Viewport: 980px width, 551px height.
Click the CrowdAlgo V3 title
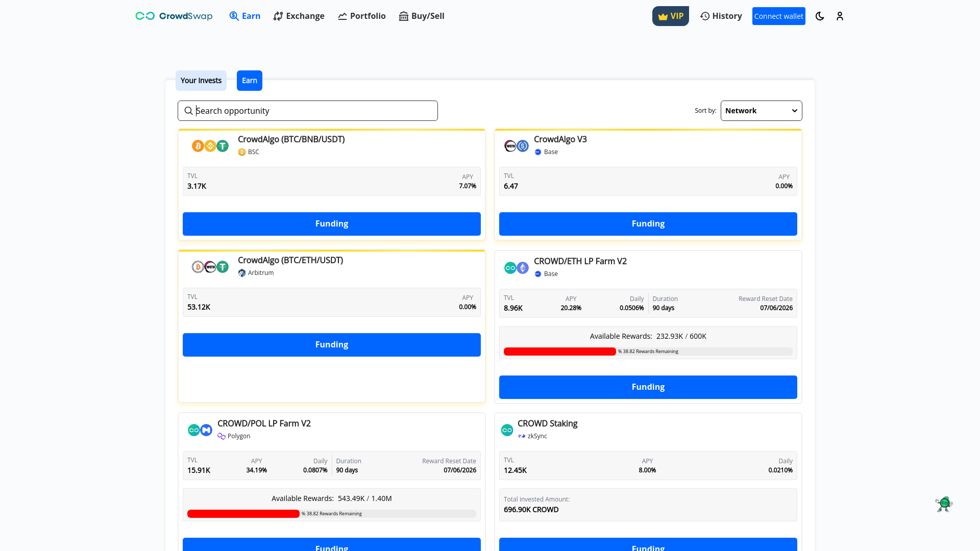tap(560, 139)
